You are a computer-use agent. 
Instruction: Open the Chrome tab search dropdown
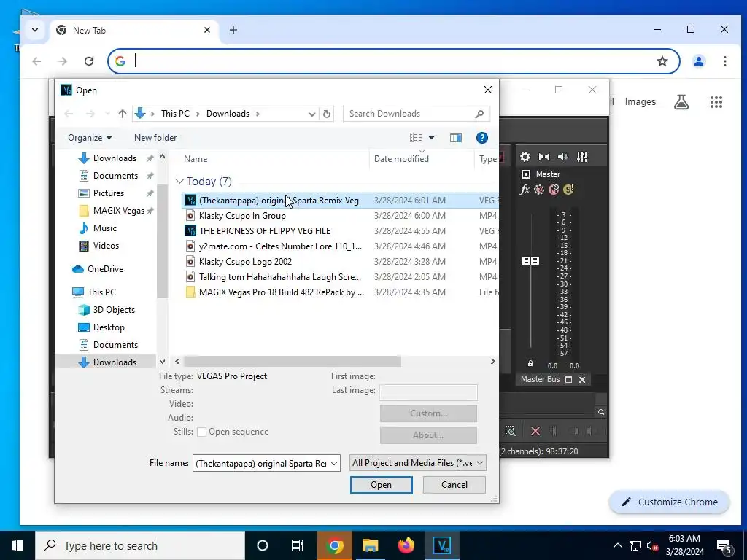pos(35,30)
